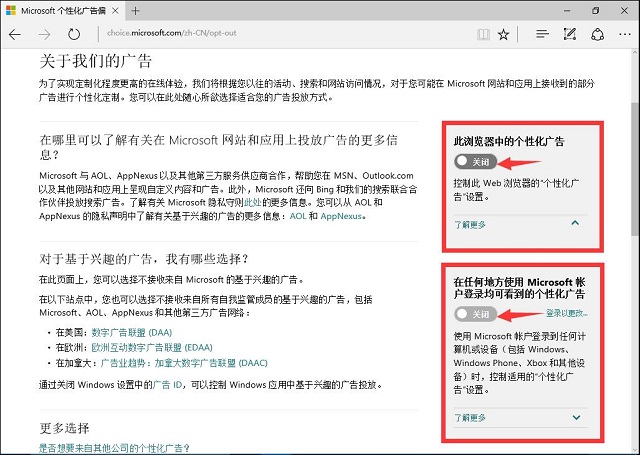This screenshot has width=640, height=455.
Task: Click the 此浏览器中的个性化广告 title
Action: 509,142
